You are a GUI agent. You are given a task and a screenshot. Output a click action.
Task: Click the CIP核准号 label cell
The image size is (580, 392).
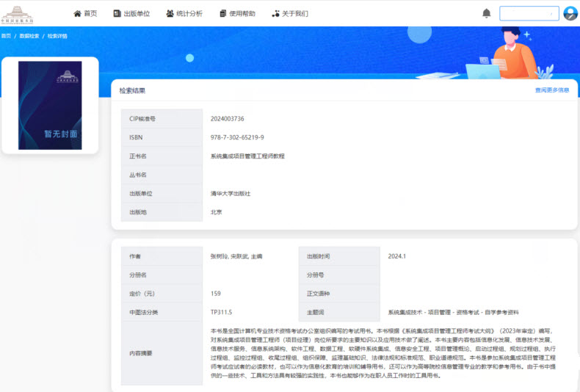pos(162,119)
